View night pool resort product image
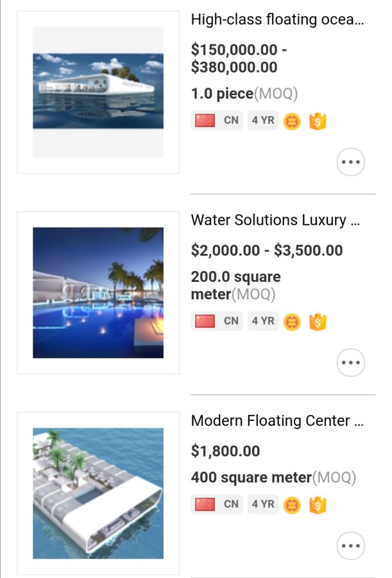 tap(98, 293)
